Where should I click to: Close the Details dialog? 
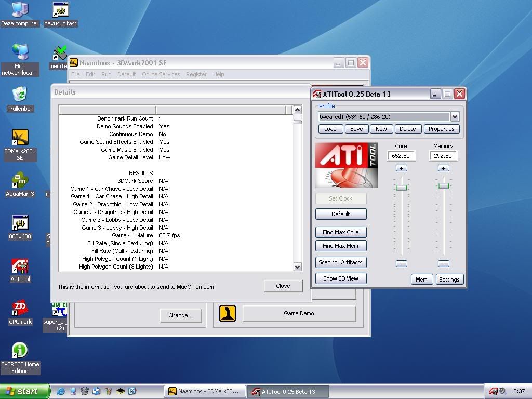283,286
